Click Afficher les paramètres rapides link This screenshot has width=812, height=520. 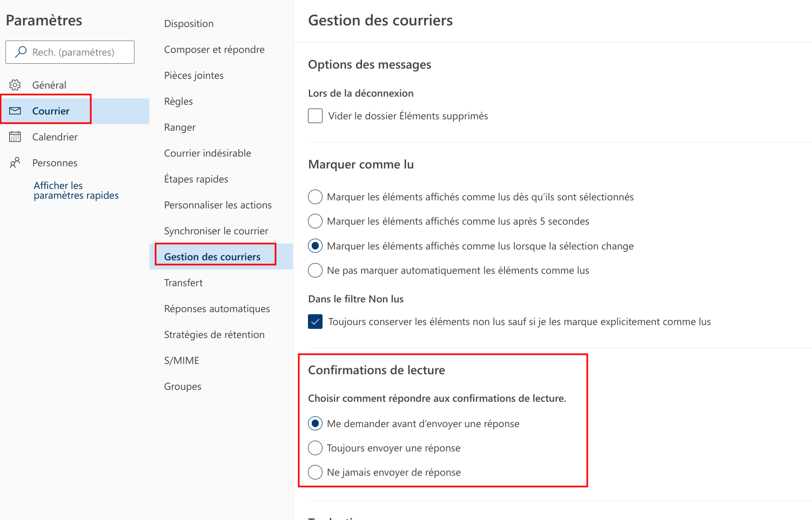76,191
